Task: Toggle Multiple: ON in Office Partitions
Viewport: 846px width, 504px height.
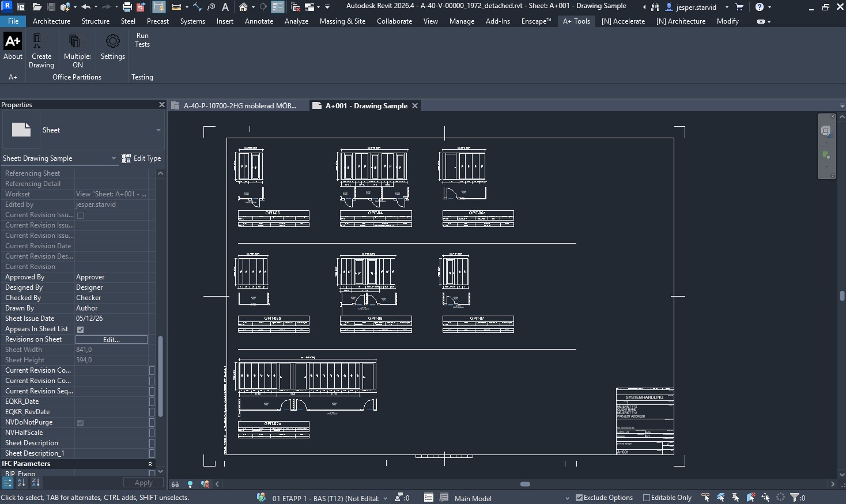Action: pos(77,51)
